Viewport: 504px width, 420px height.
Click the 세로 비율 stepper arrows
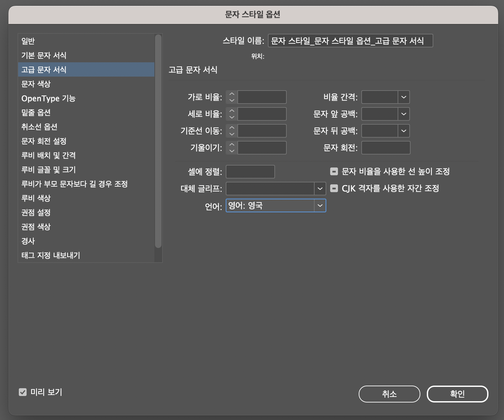[232, 114]
